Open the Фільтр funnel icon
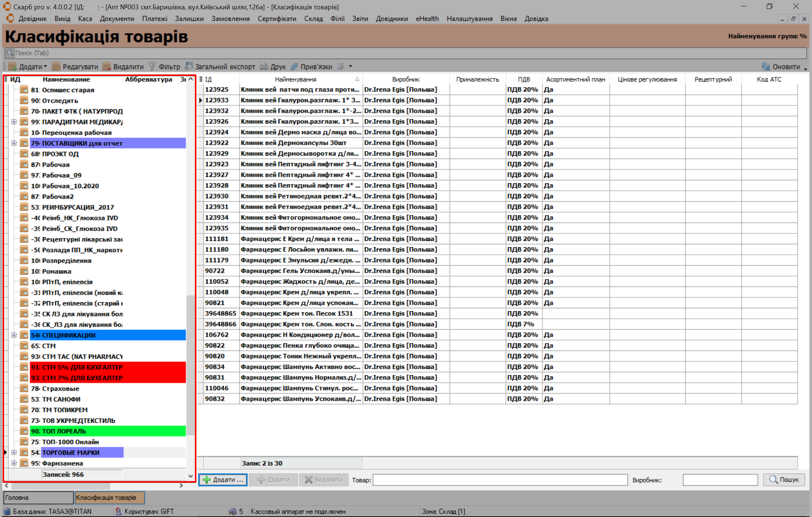812x517 pixels. click(152, 67)
